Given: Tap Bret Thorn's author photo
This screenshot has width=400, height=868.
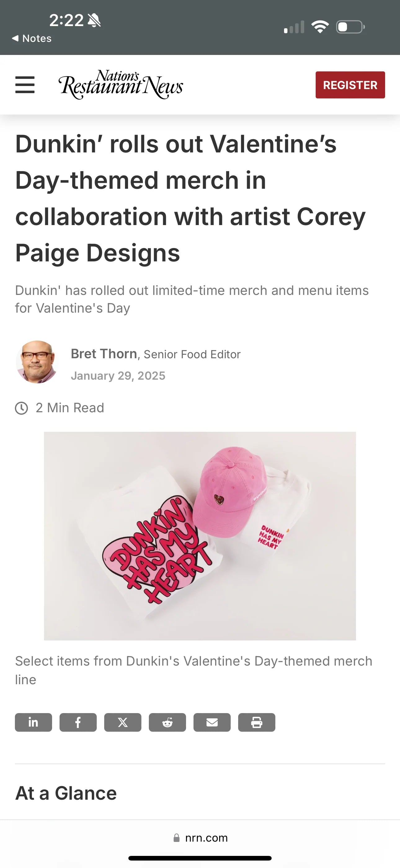Looking at the screenshot, I should [x=37, y=362].
